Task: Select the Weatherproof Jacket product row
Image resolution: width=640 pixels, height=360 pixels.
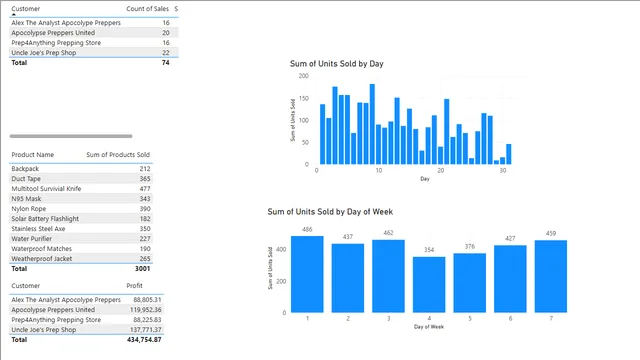Action: point(81,258)
